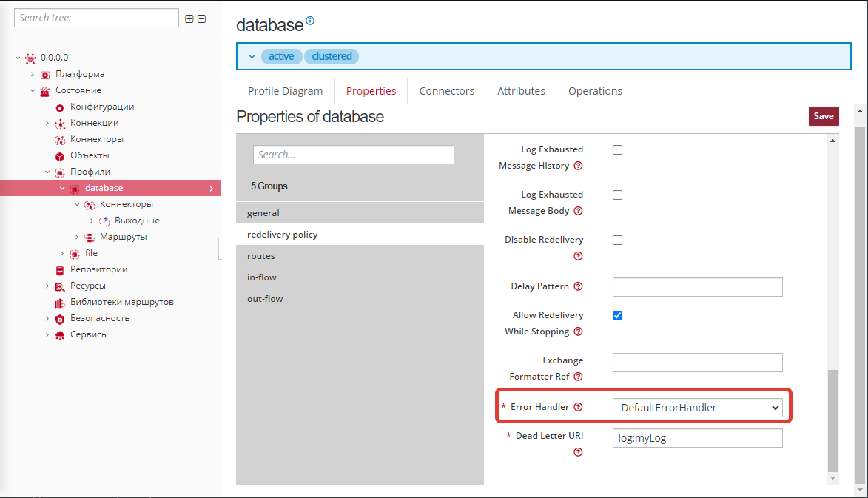
Task: Click help icon beside Delay Pattern
Action: [x=578, y=286]
